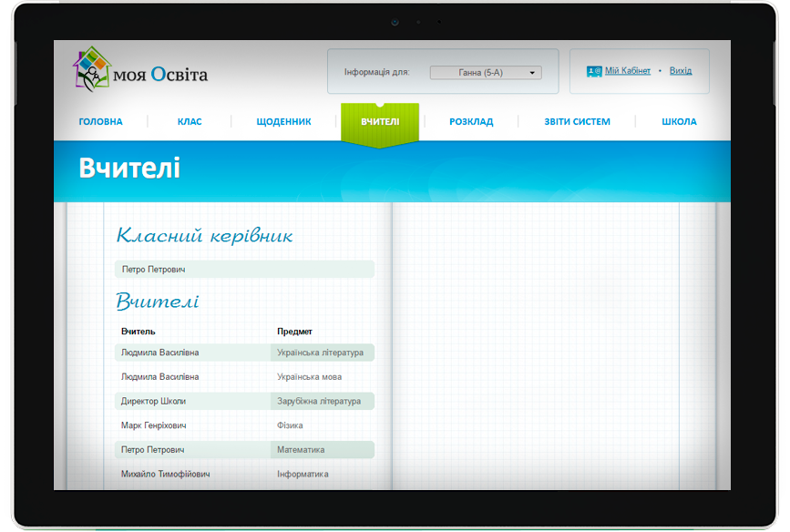This screenshot has height=532, width=790.
Task: Open the РОЗКЛАД menu item
Action: [x=471, y=121]
